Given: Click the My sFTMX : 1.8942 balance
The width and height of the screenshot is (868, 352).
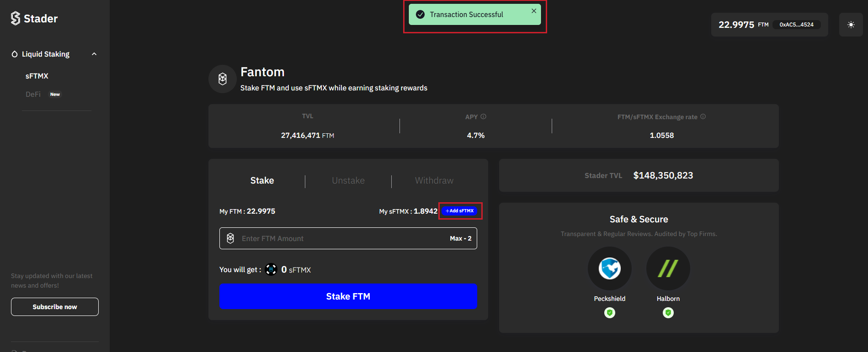Looking at the screenshot, I should point(408,211).
